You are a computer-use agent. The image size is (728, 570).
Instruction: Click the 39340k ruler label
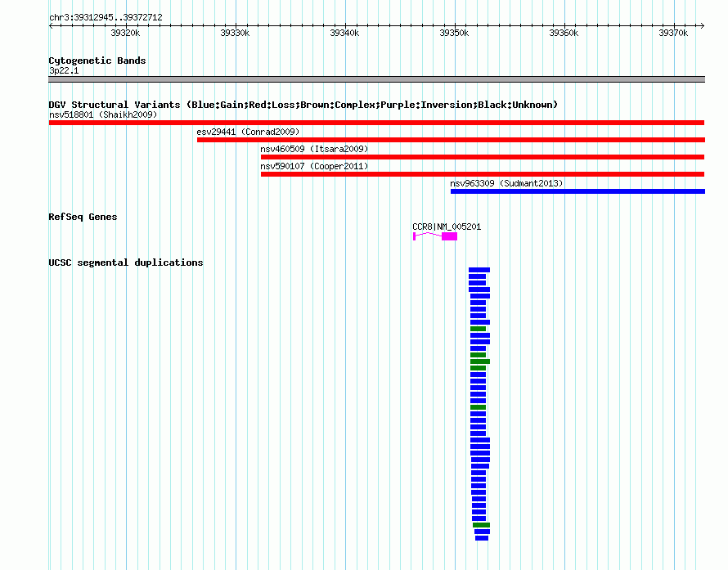pyautogui.click(x=344, y=33)
